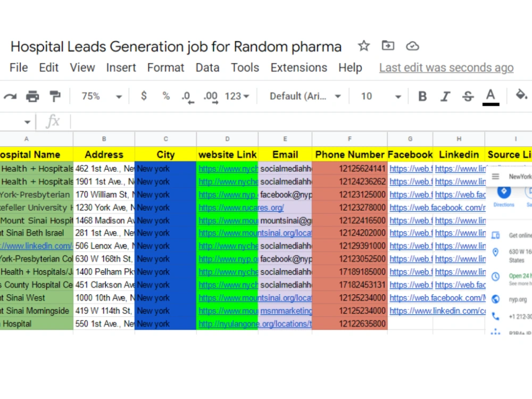Click the clock hours icon in side panel
The height and width of the screenshot is (399, 532).
496,277
